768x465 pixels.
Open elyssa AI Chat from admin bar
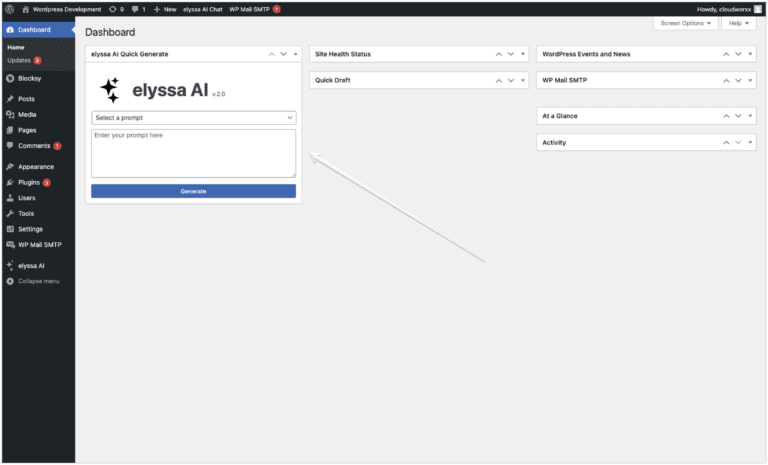[x=203, y=9]
